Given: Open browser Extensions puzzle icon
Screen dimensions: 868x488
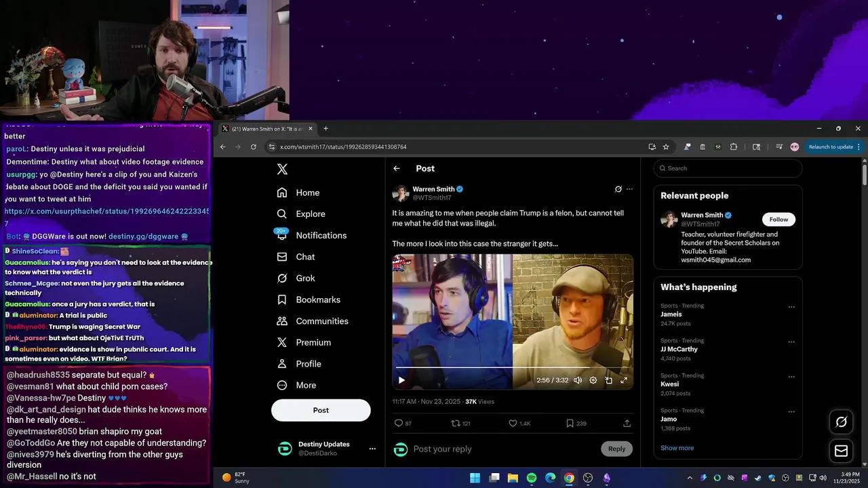Looking at the screenshot, I should click(734, 147).
